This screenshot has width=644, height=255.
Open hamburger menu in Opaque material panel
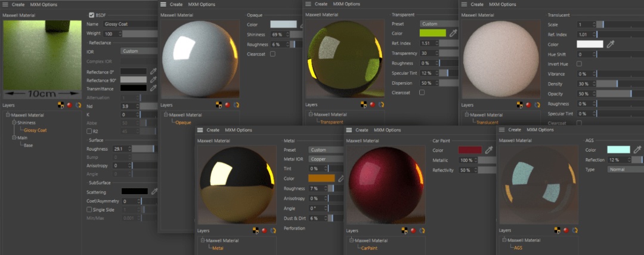[163, 4]
